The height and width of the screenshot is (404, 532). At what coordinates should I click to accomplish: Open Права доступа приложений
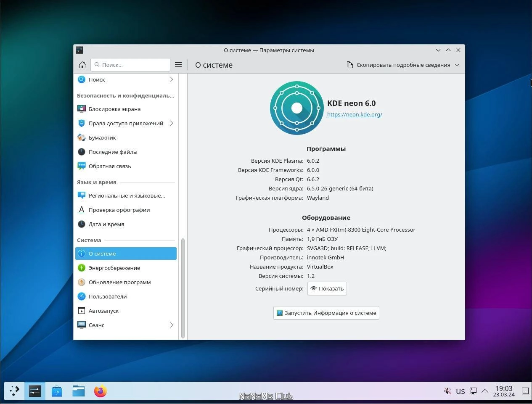(x=126, y=123)
